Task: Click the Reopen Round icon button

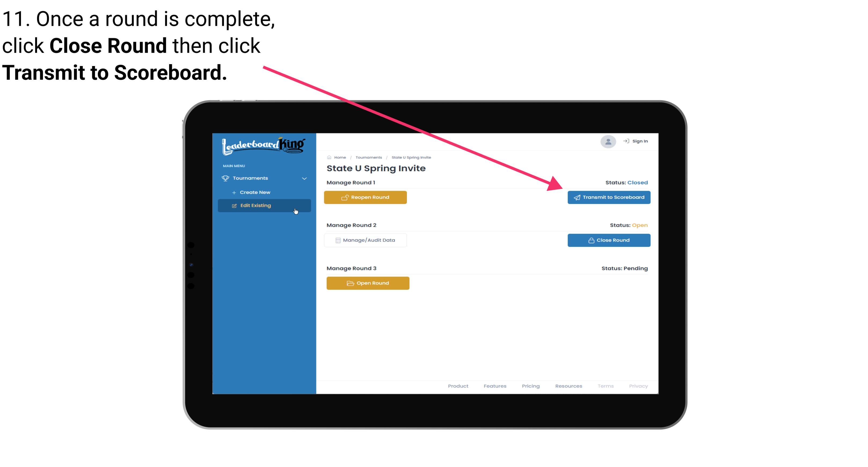Action: (x=345, y=197)
